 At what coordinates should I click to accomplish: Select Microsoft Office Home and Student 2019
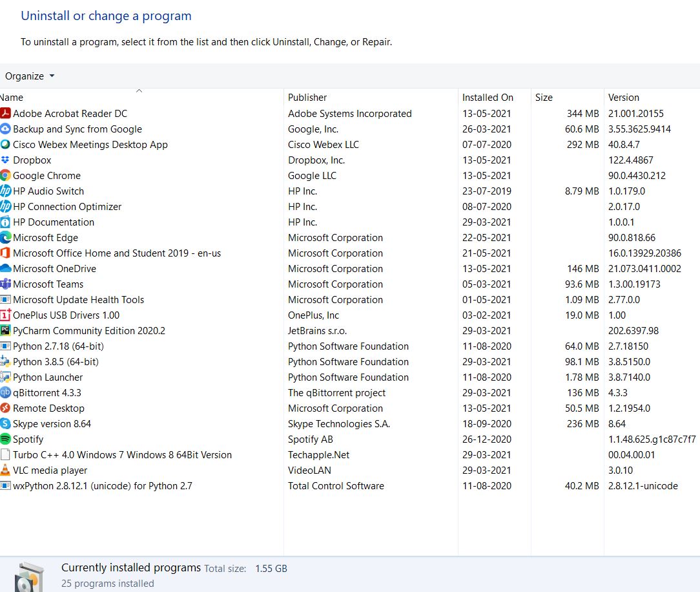116,253
